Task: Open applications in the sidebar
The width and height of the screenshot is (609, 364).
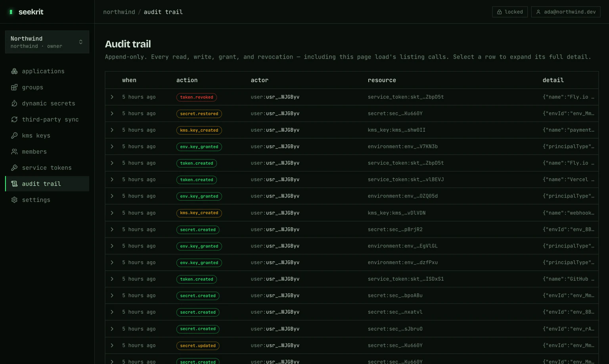Action: [47, 71]
